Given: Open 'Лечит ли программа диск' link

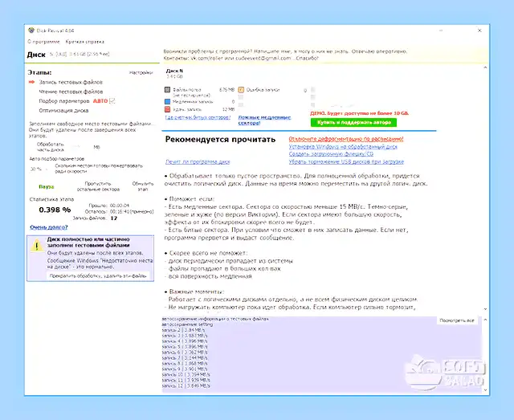Looking at the screenshot, I should 198,161.
